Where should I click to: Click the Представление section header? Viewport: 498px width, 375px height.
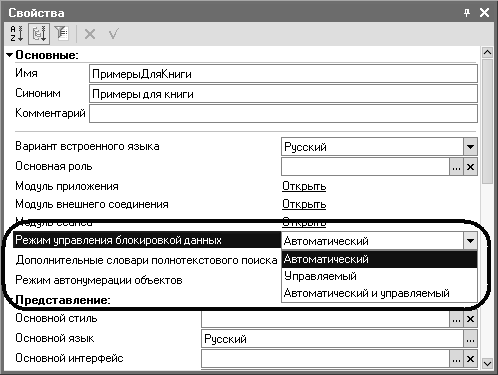point(63,300)
